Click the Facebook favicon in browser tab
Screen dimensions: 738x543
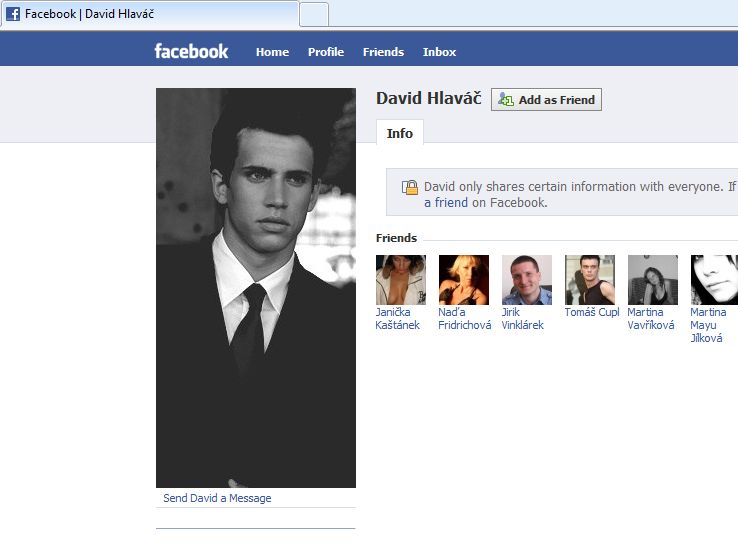click(13, 14)
